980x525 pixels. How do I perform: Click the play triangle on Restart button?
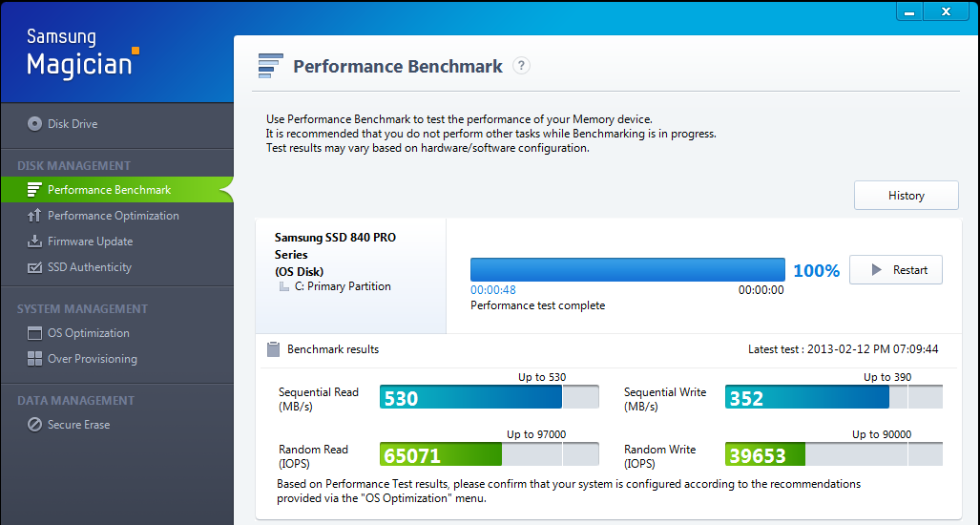pos(876,270)
